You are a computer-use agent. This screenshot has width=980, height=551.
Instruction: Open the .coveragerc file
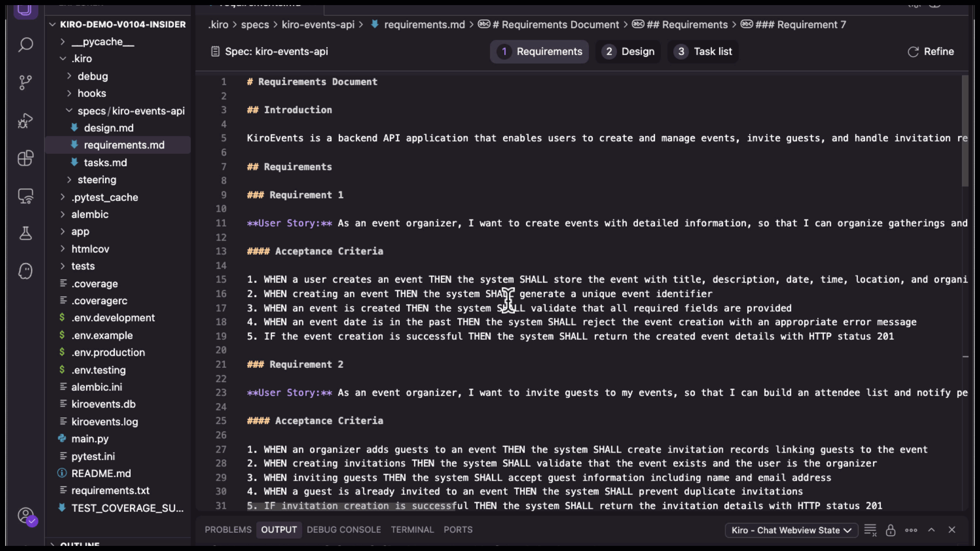[x=118, y=301]
